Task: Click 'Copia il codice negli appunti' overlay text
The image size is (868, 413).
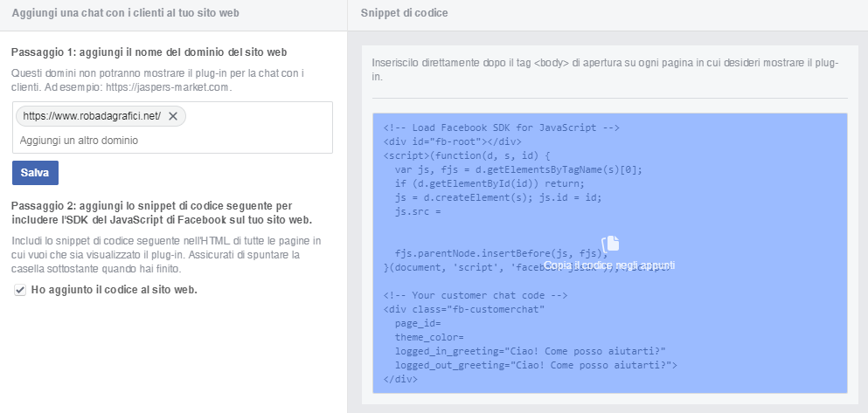Action: tap(609, 265)
